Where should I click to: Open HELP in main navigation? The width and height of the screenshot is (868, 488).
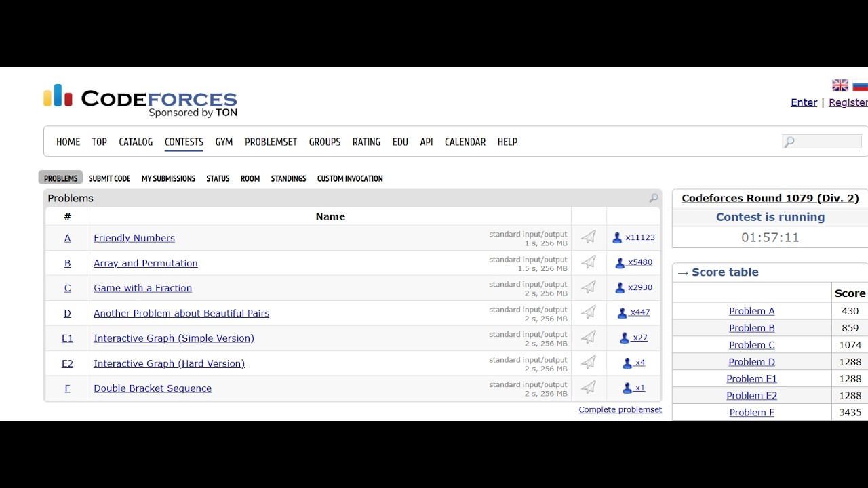(507, 142)
